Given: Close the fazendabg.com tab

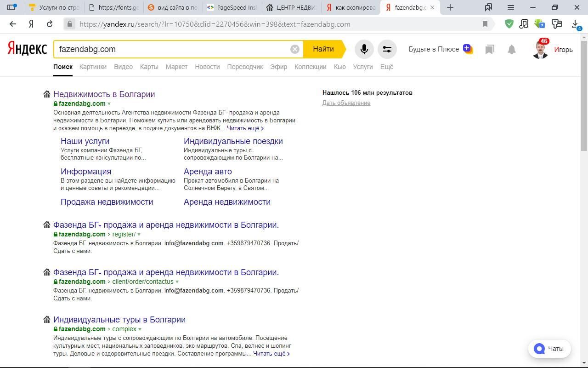Looking at the screenshot, I should pos(432,7).
